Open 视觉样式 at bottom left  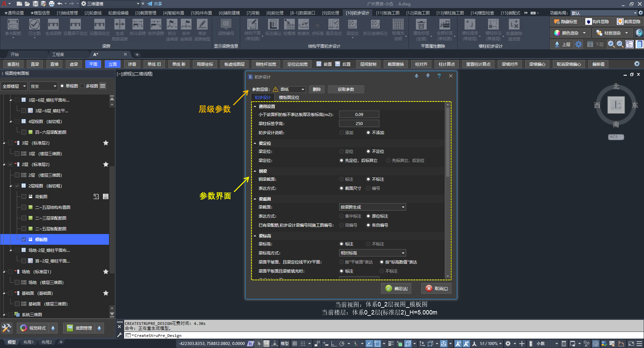tap(33, 328)
